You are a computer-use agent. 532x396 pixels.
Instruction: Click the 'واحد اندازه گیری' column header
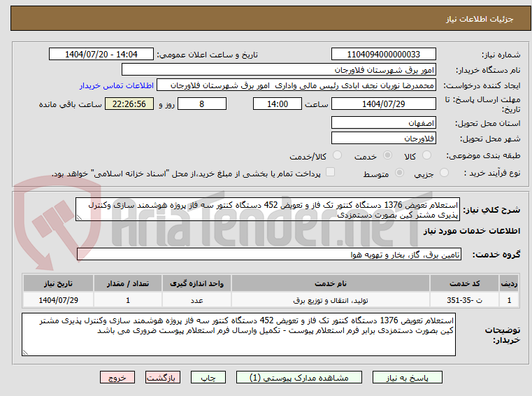point(196,283)
